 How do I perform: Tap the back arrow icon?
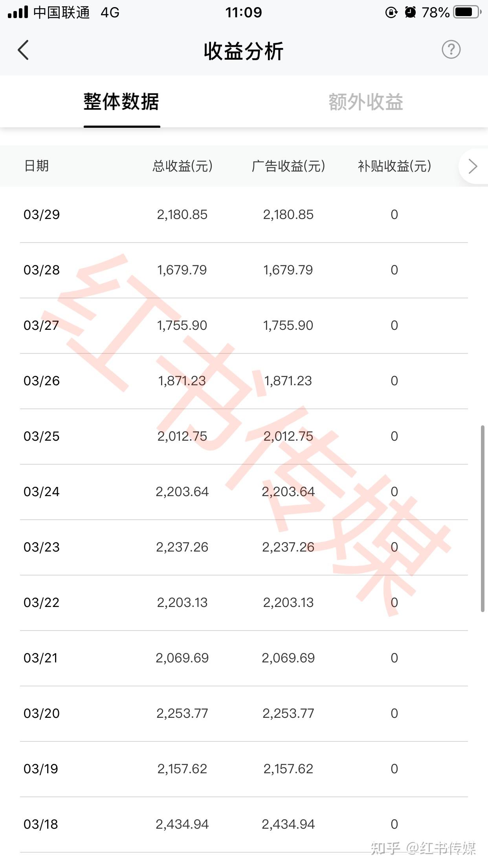tap(24, 50)
